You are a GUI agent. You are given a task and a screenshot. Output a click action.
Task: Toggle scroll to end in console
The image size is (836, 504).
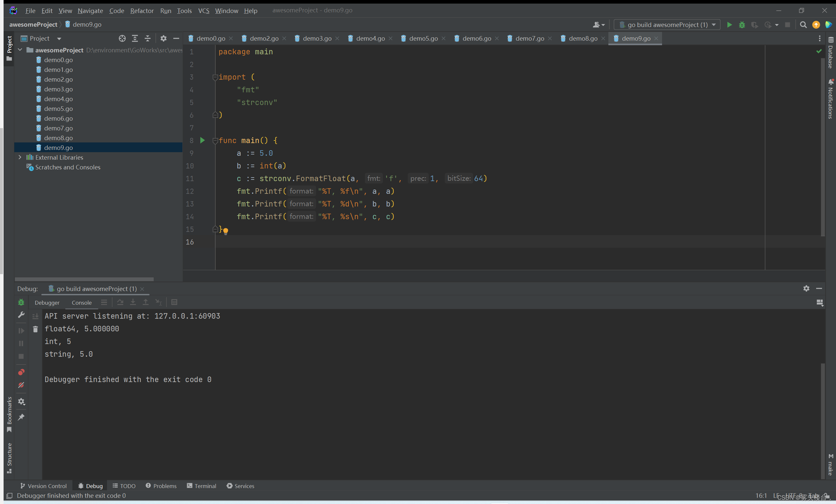(x=35, y=316)
